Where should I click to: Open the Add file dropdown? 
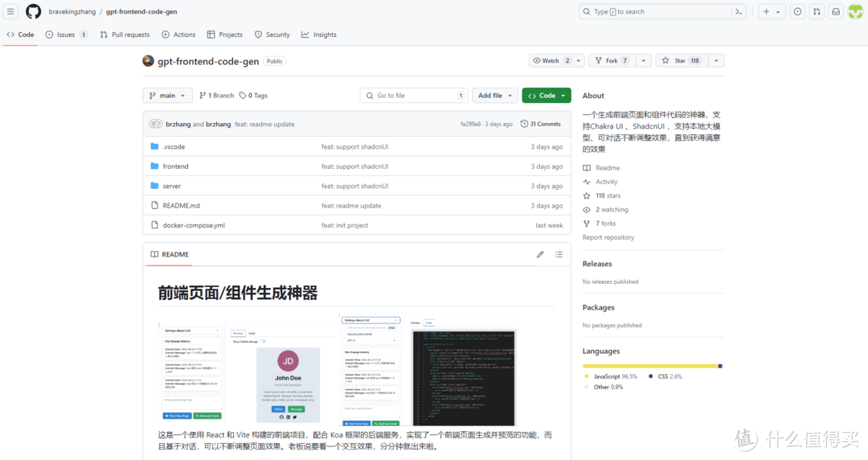click(495, 96)
